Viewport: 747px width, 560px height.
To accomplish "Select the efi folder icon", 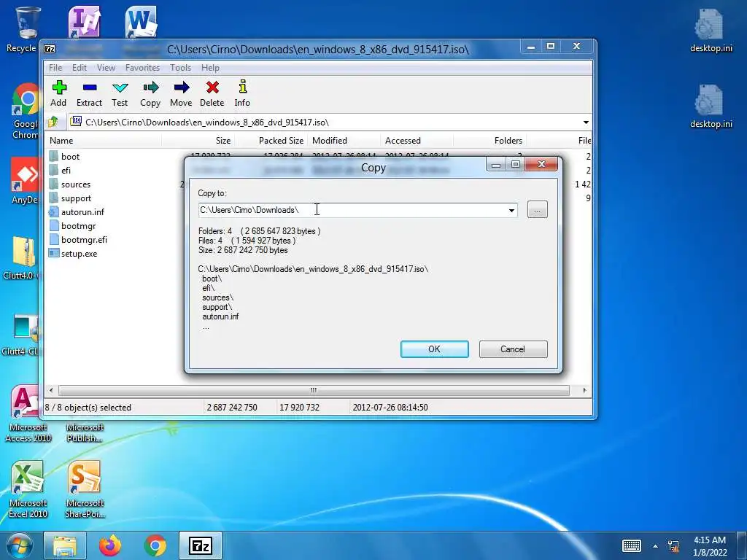I will (x=53, y=170).
